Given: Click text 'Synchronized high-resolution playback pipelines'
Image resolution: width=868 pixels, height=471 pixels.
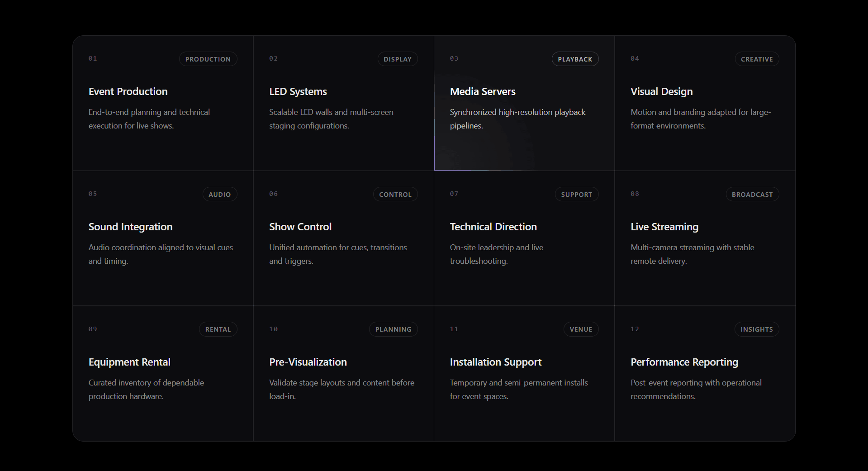Looking at the screenshot, I should tap(517, 119).
